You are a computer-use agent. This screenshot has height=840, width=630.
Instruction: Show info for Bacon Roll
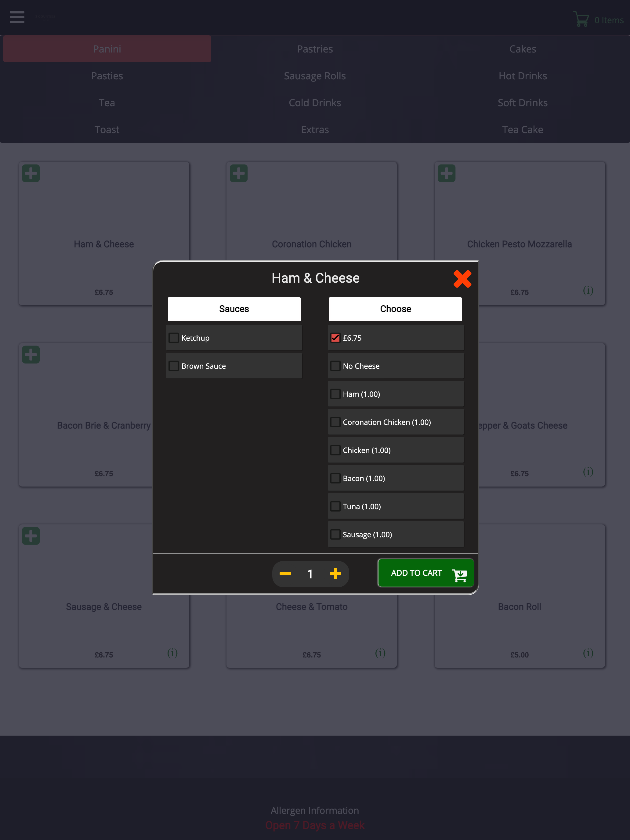[588, 653]
